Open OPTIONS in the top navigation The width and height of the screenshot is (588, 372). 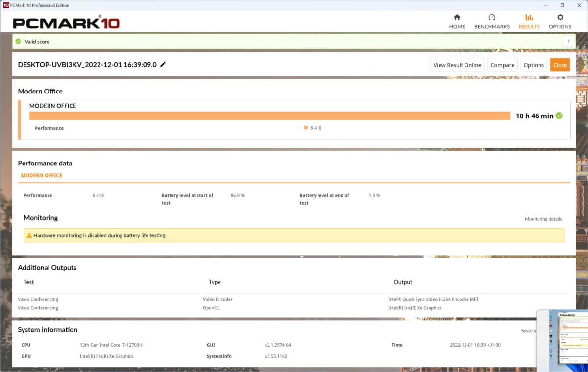[x=560, y=22]
